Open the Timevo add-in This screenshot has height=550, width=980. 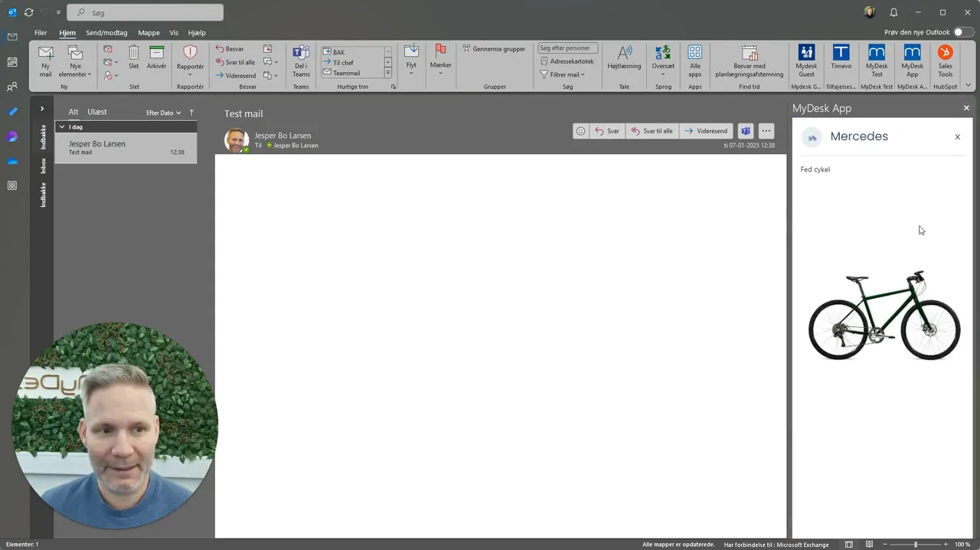[841, 58]
